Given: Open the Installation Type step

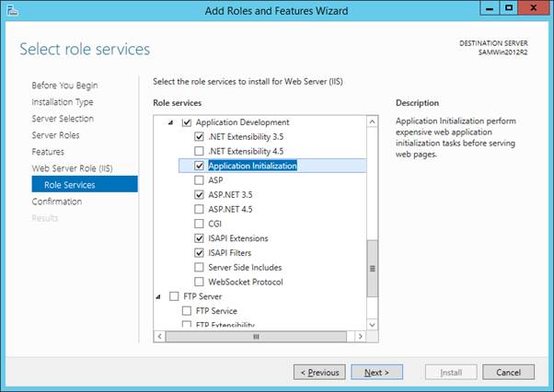Looking at the screenshot, I should [63, 102].
